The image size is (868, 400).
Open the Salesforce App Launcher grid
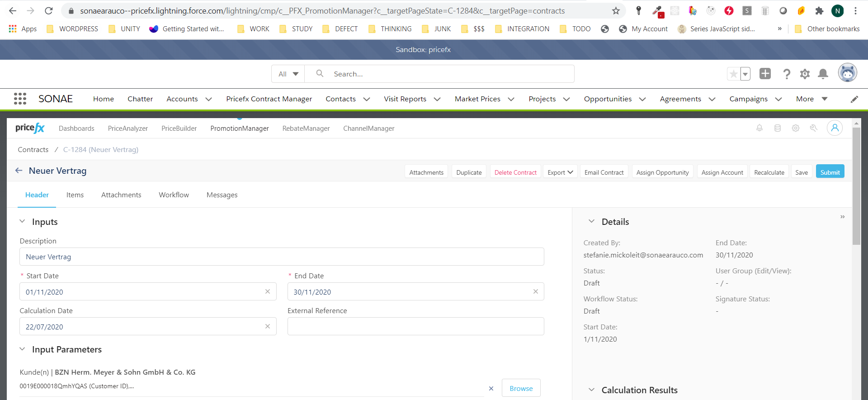(x=20, y=99)
